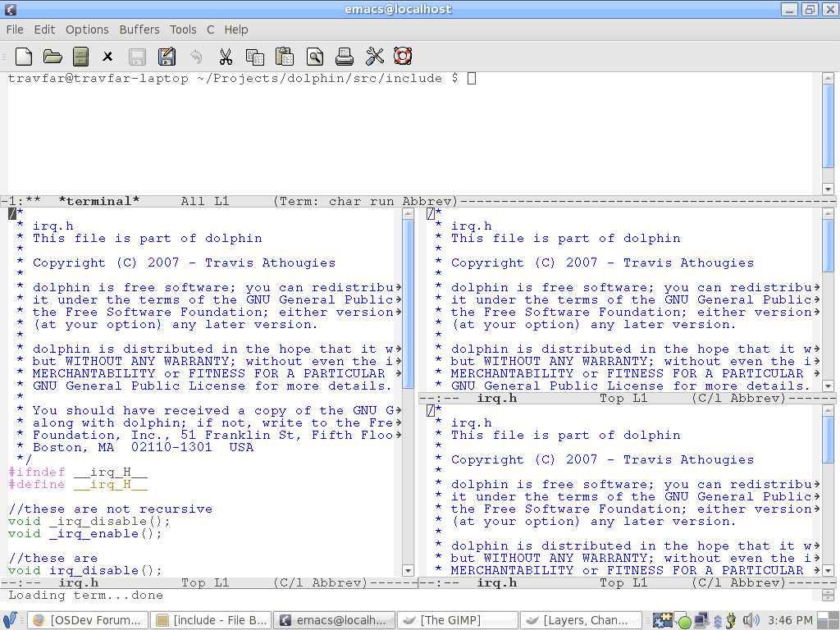Click the workspace switcher pager
840x630 pixels.
[x=827, y=620]
